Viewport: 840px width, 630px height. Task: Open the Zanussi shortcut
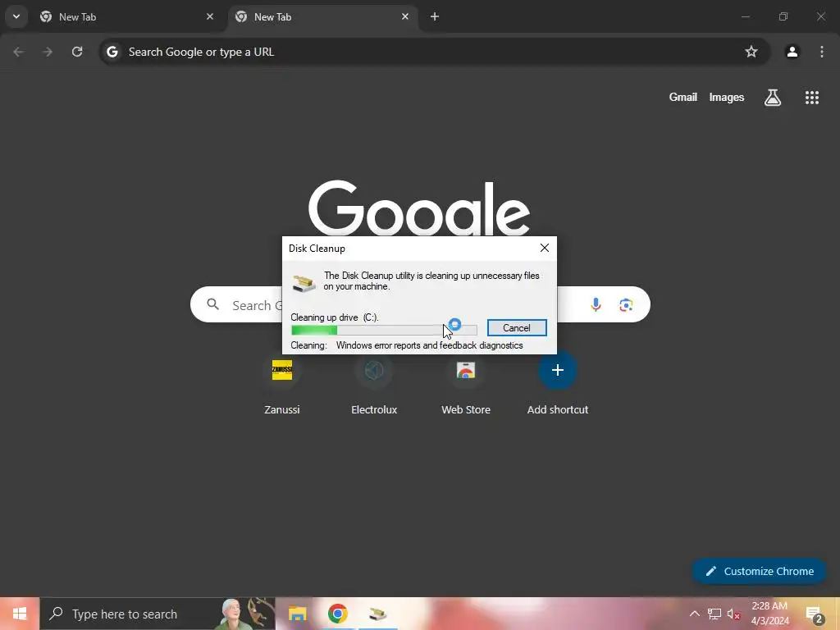282,385
